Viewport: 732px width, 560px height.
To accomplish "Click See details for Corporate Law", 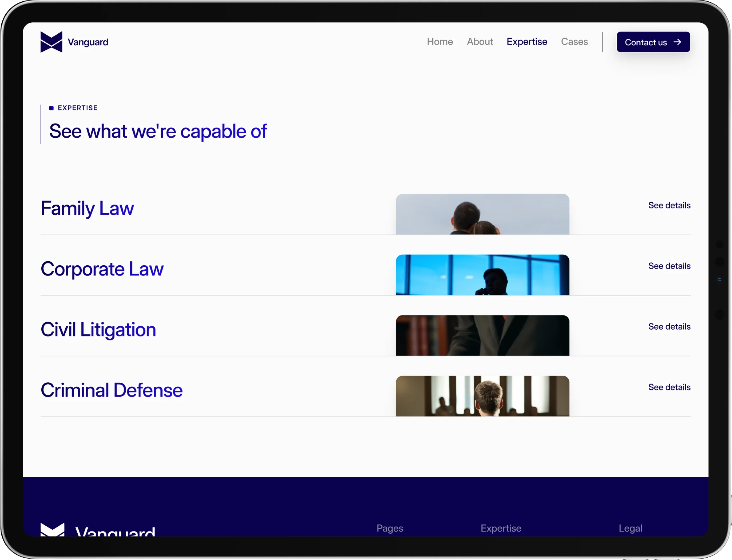I will click(x=669, y=266).
